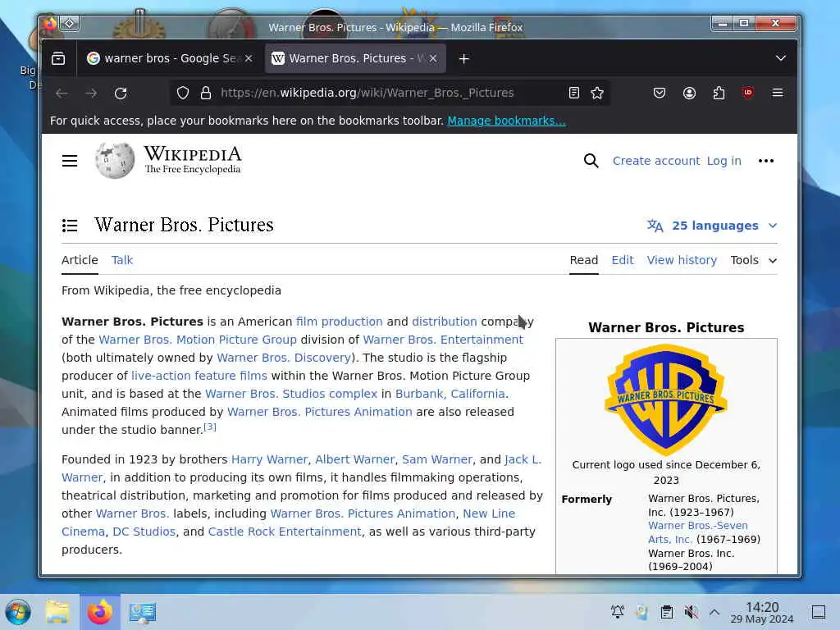This screenshot has width=840, height=630.
Task: Open the Harry Warner link
Action: [x=269, y=459]
